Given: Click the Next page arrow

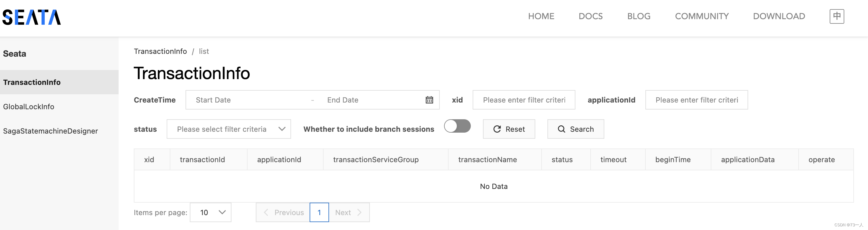Looking at the screenshot, I should (x=359, y=212).
